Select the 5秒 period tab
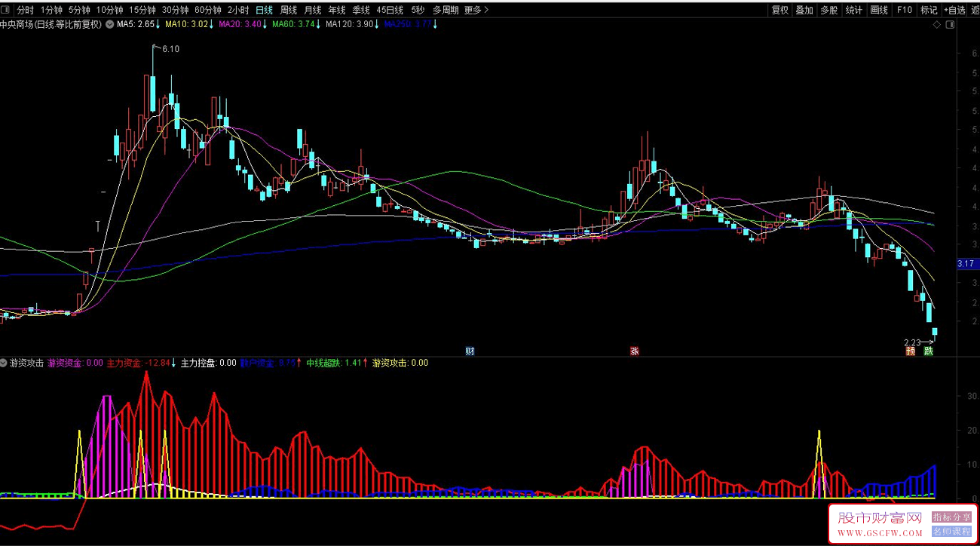Viewport: 980px width, 546px height. point(418,10)
